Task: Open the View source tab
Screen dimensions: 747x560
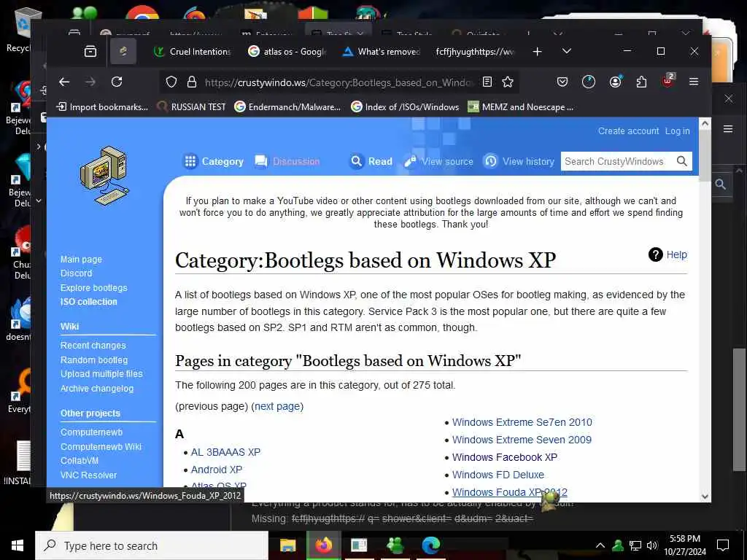Action: point(438,161)
